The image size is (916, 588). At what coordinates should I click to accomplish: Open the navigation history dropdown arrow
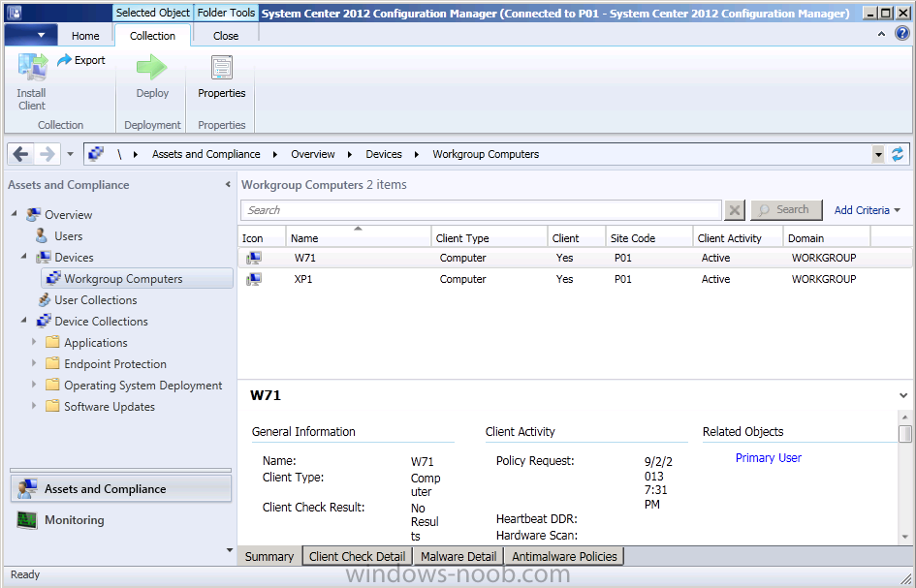tap(70, 154)
